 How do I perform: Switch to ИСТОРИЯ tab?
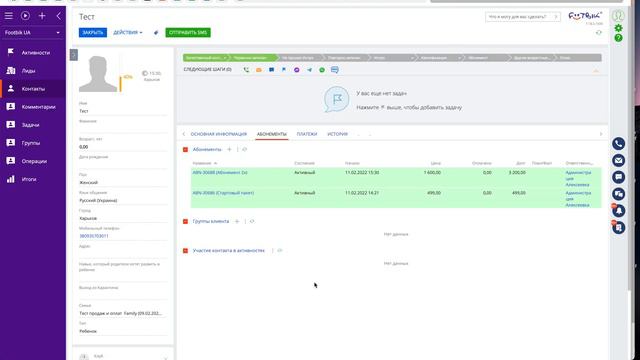point(338,134)
